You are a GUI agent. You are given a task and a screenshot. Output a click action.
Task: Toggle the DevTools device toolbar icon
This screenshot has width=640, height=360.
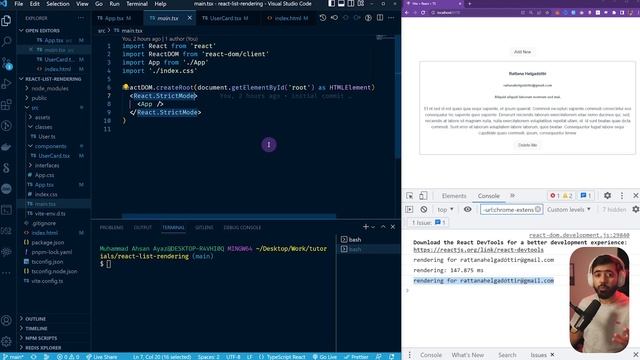423,196
